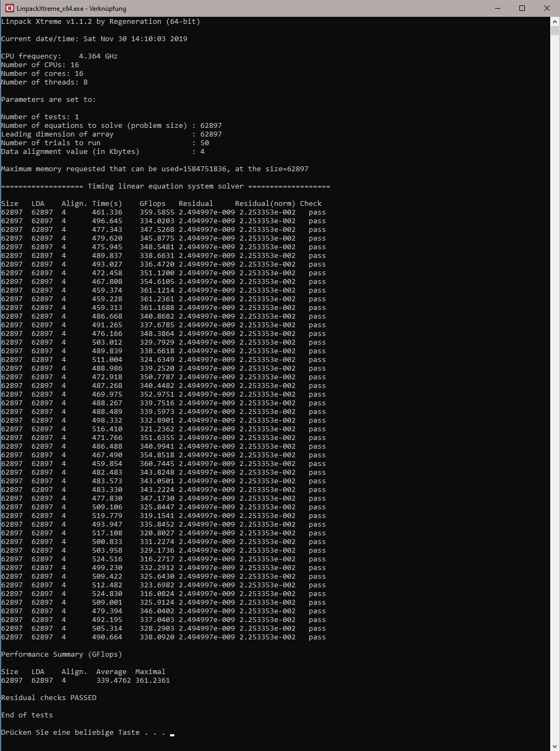Click the 'Residual(norm)' column header
Viewport: 560px width, 751px height.
coord(265,204)
